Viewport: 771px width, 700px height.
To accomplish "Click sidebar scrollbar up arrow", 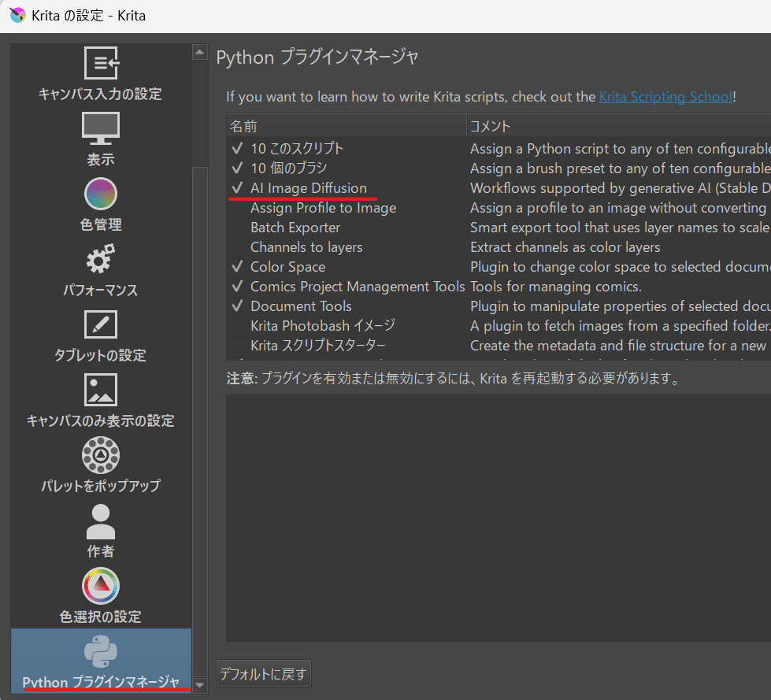I will pyautogui.click(x=199, y=52).
